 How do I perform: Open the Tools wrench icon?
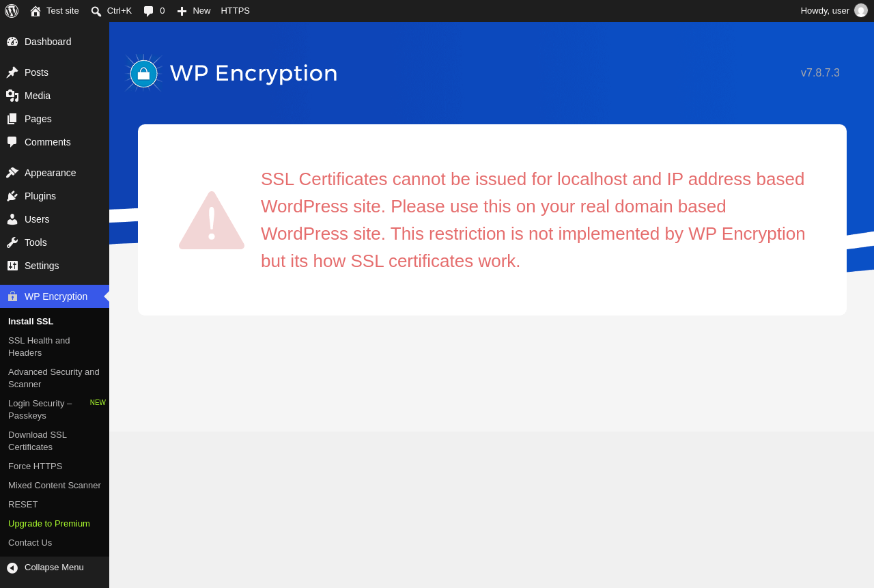12,242
